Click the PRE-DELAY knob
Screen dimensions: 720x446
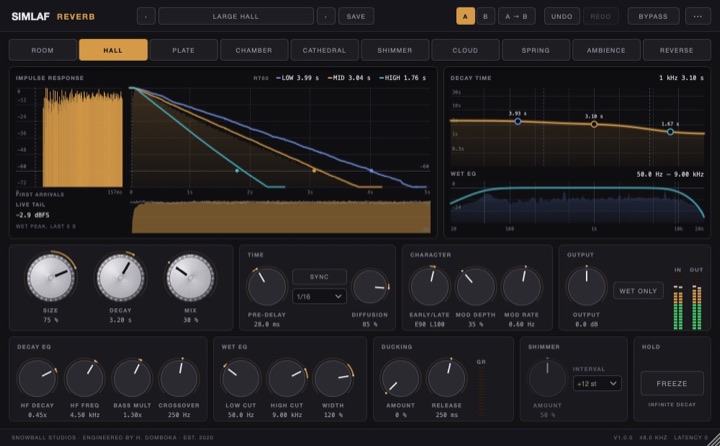point(267,287)
